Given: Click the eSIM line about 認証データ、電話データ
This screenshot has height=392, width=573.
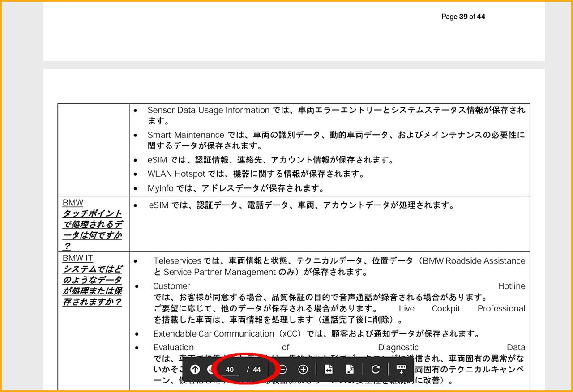Looking at the screenshot, I should 302,205.
